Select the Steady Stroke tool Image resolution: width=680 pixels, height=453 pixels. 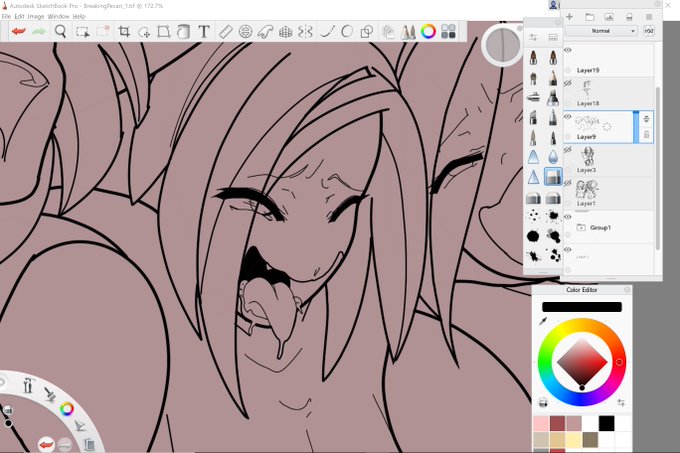327,32
